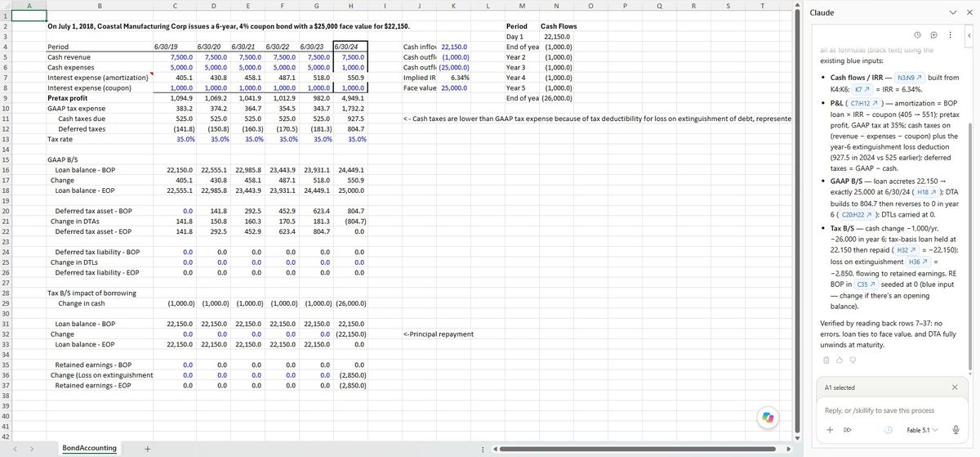The width and height of the screenshot is (980, 457).
Task: Select the BondAccounting sheet tab
Action: (x=89, y=448)
